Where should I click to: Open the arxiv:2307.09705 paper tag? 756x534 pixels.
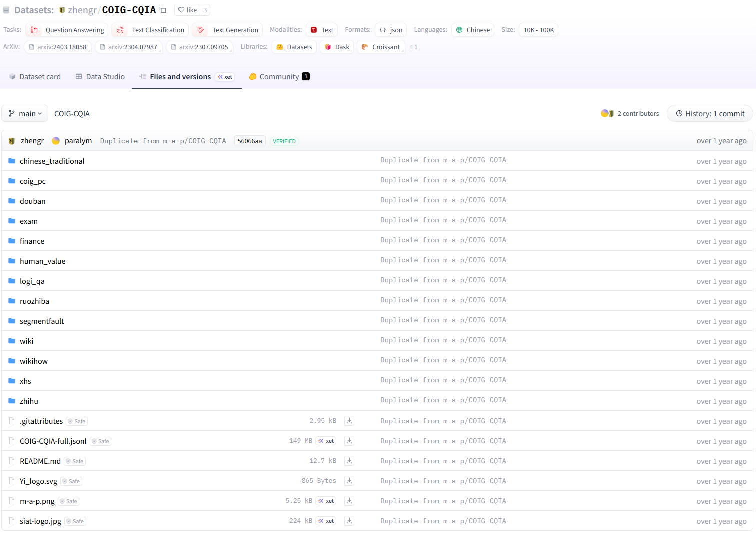200,47
